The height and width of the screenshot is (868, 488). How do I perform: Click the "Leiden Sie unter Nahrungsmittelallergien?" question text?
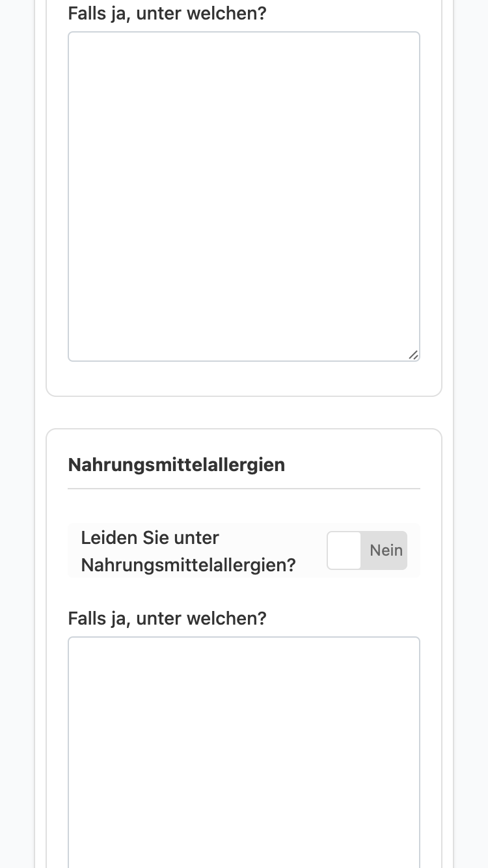pos(188,551)
